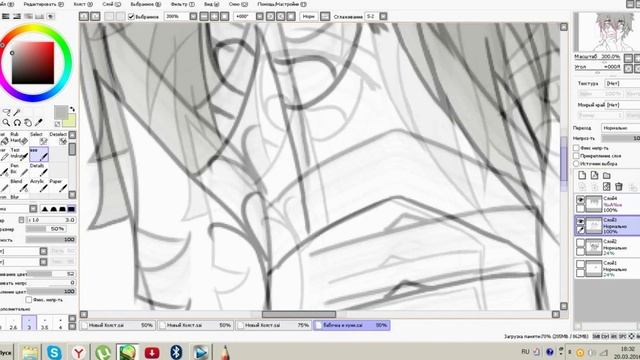Choose the Acrylic brush tool
This screenshot has height=360, width=640.
pos(39,185)
